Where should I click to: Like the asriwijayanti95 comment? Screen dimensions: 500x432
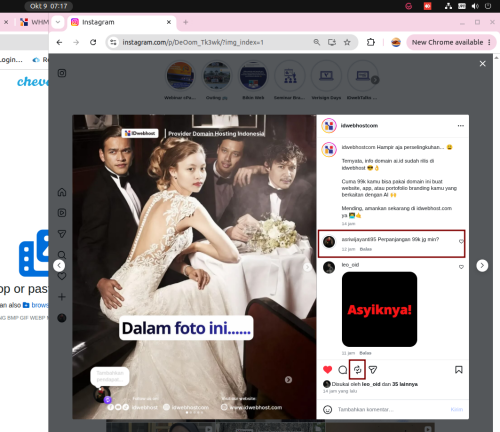461,241
